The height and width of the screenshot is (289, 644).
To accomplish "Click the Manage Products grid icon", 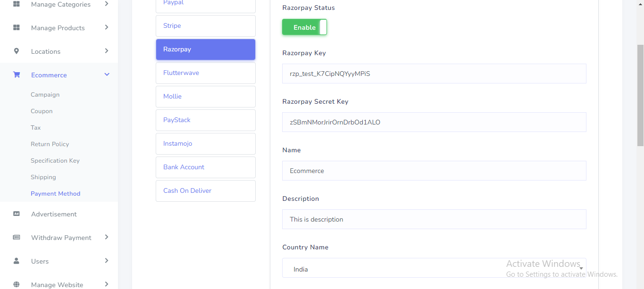I will (x=17, y=28).
